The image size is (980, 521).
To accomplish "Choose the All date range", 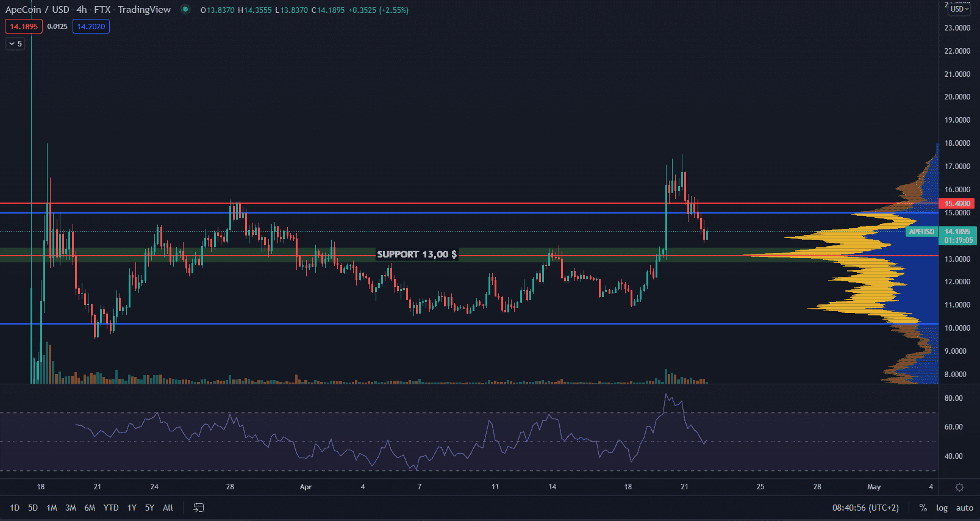I will coord(168,508).
